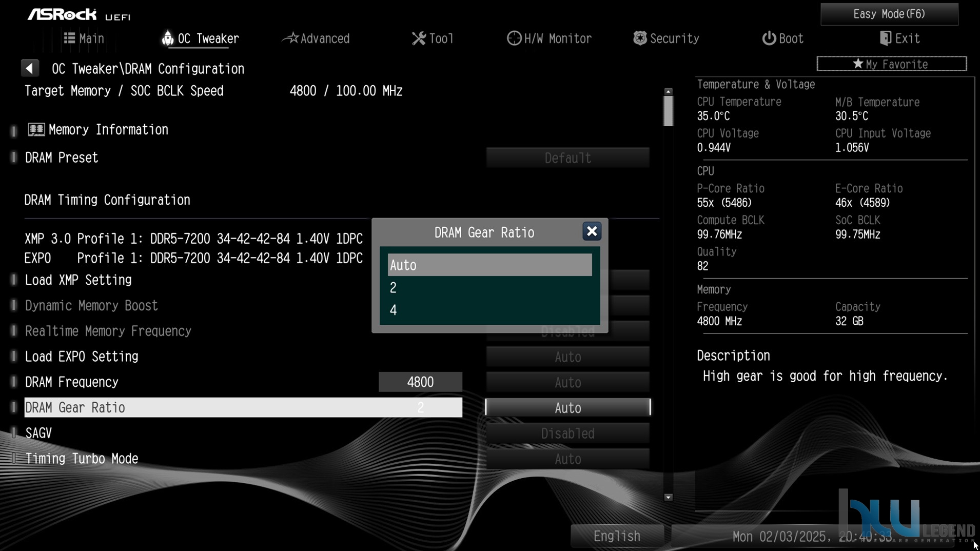
Task: Click the Boot tab power icon
Action: 769,38
